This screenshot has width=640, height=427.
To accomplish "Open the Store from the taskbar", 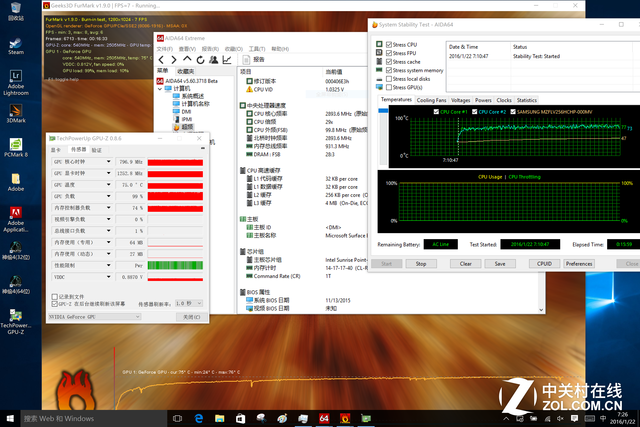I will tap(240, 418).
